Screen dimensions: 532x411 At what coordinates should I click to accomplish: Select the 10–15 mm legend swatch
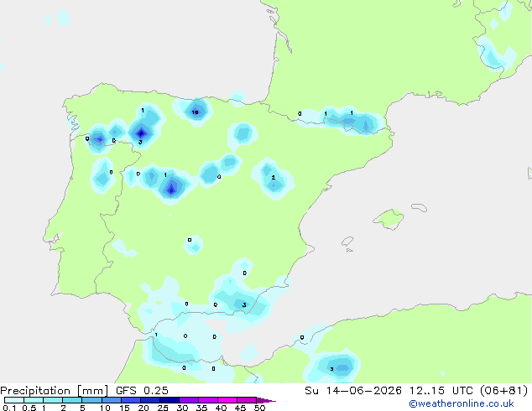(x=111, y=400)
